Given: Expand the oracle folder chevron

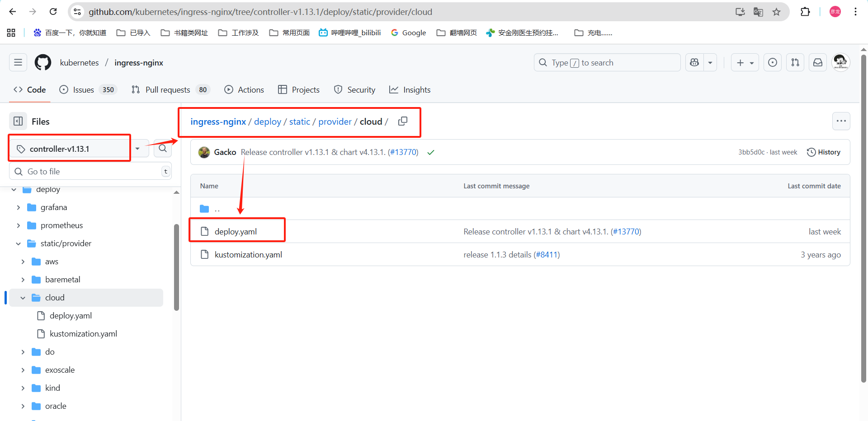Looking at the screenshot, I should pos(23,406).
